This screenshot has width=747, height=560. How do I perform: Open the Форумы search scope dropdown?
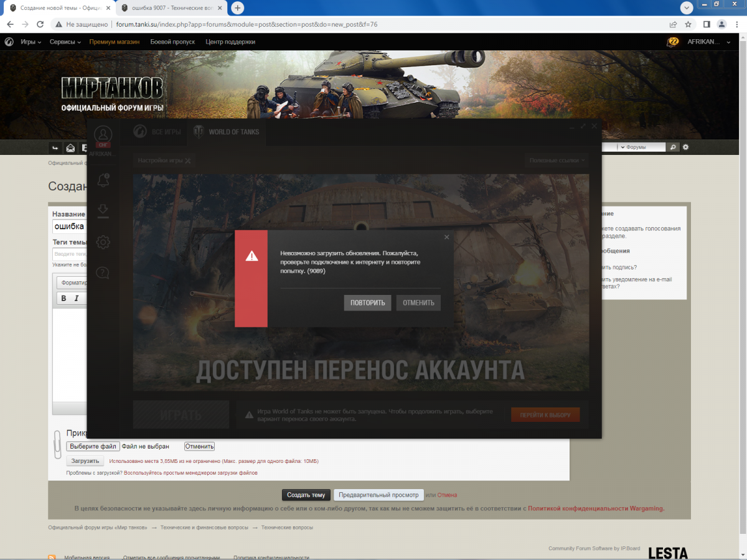(x=642, y=147)
